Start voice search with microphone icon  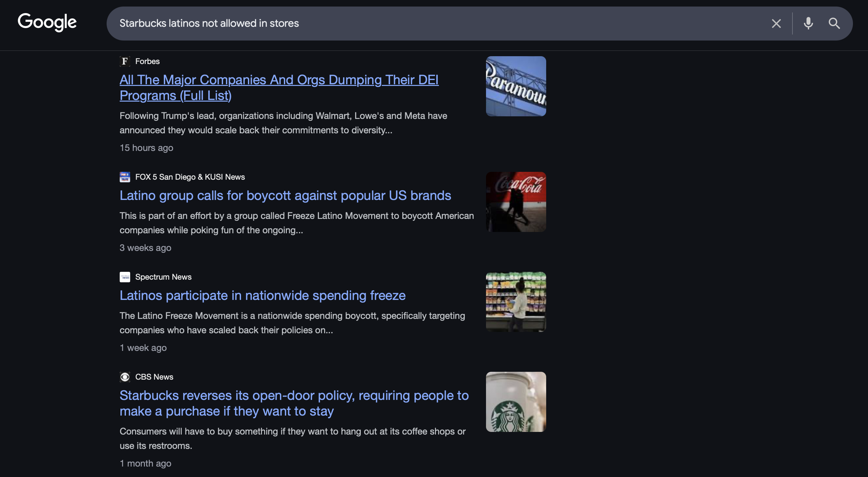coord(808,24)
